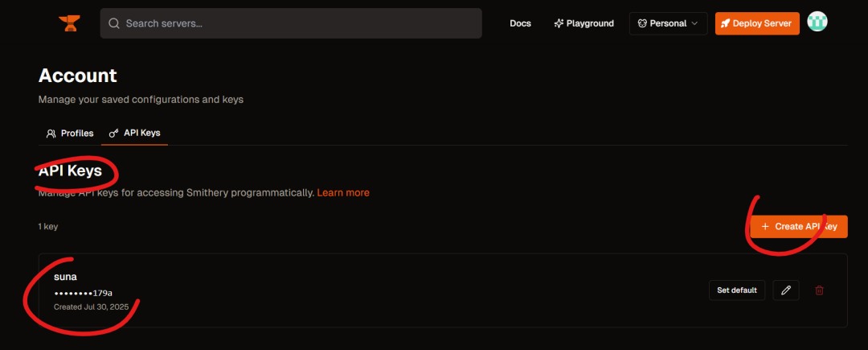Click the people icon on Profiles tab
This screenshot has height=350, width=868.
tap(51, 134)
